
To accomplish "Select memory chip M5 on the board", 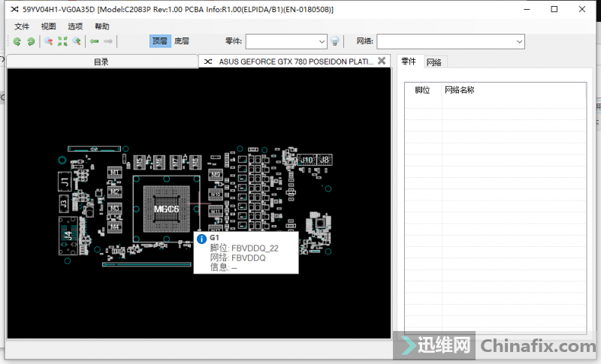I will [139, 162].
